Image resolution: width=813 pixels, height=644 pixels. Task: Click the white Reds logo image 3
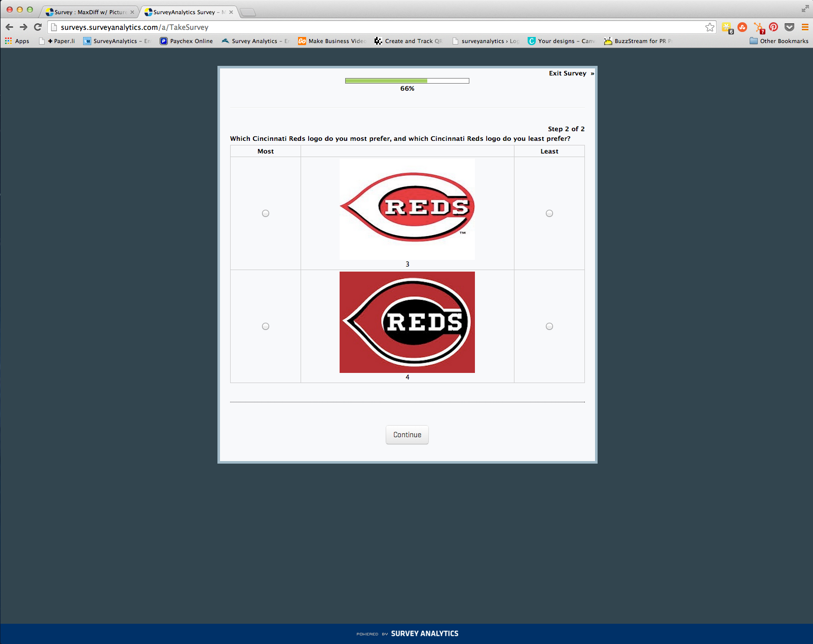(407, 209)
